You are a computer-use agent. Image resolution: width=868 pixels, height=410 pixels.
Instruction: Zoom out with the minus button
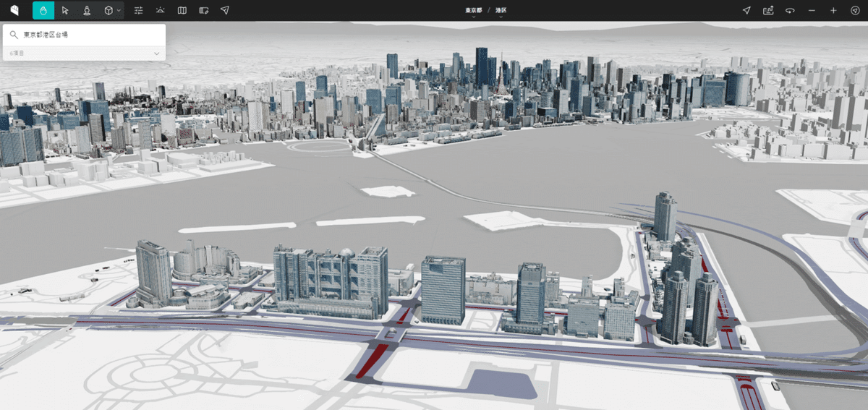[812, 10]
